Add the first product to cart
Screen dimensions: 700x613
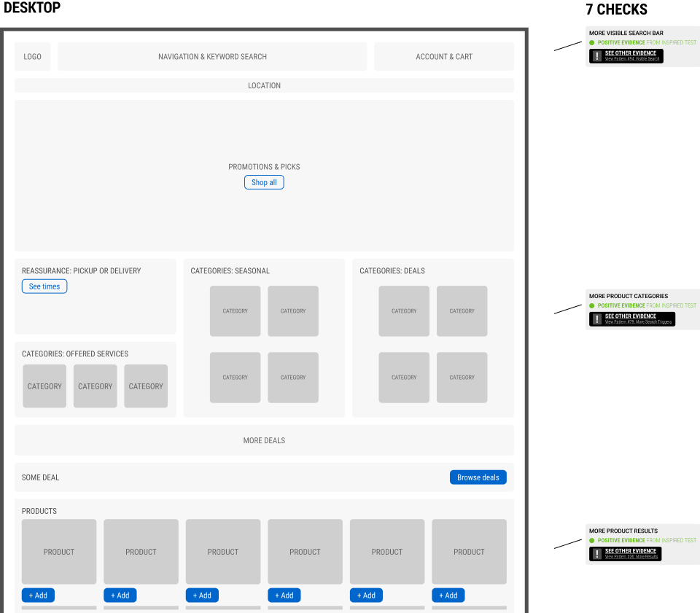[x=38, y=596]
